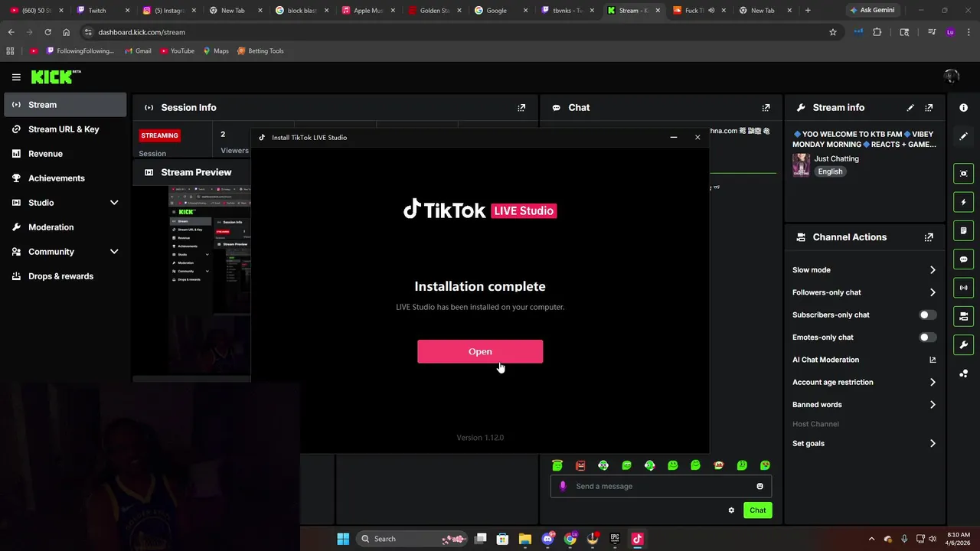Select Stream in the left sidebar
980x551 pixels.
pos(65,105)
